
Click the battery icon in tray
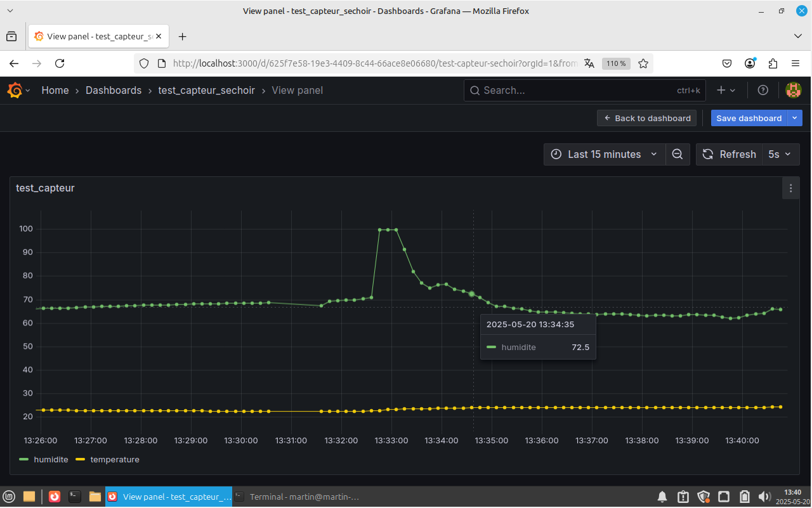745,497
